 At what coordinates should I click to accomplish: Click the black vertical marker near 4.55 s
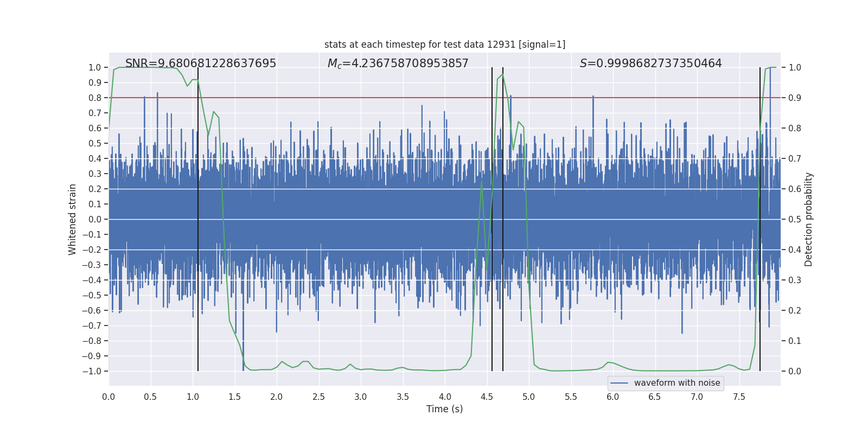pos(492,219)
